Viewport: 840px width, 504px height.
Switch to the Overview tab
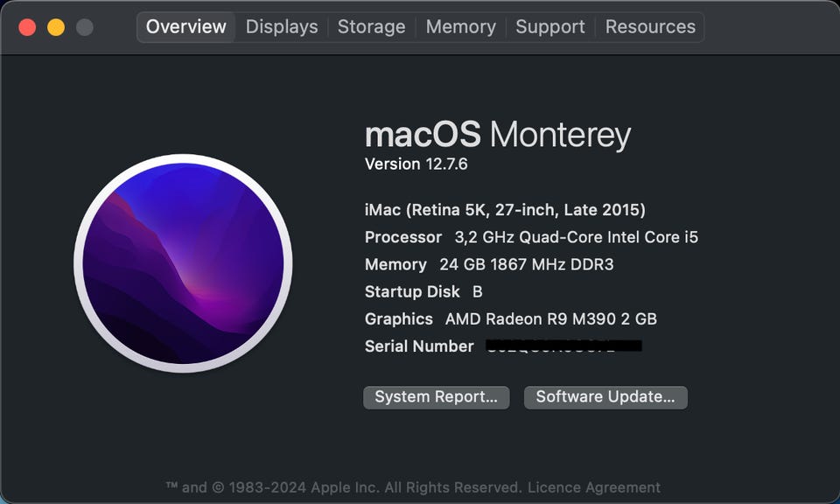tap(185, 27)
